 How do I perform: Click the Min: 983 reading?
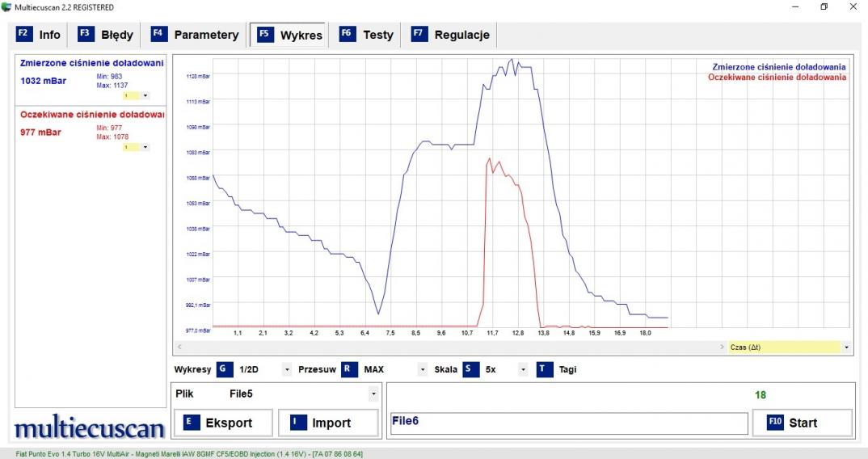click(x=109, y=77)
